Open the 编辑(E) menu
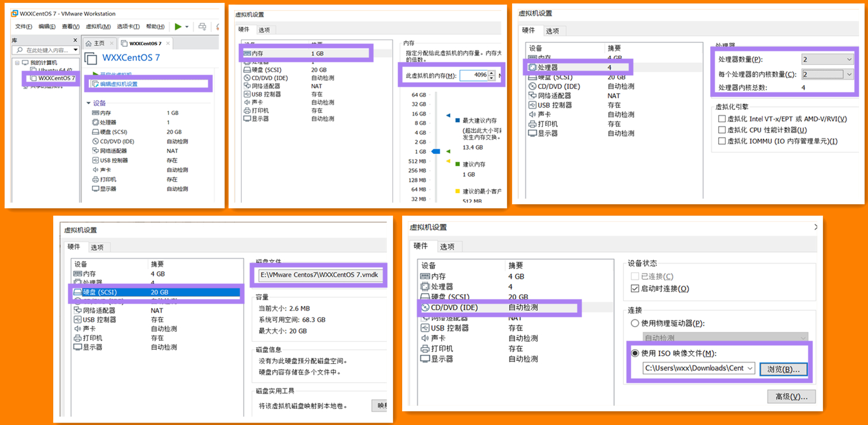868x425 pixels. [x=47, y=27]
